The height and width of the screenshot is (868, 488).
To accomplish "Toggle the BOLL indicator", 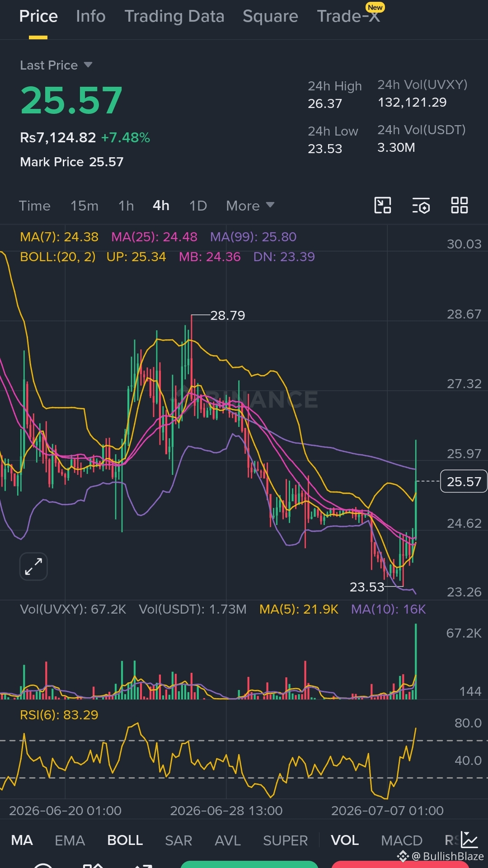I will tap(125, 840).
